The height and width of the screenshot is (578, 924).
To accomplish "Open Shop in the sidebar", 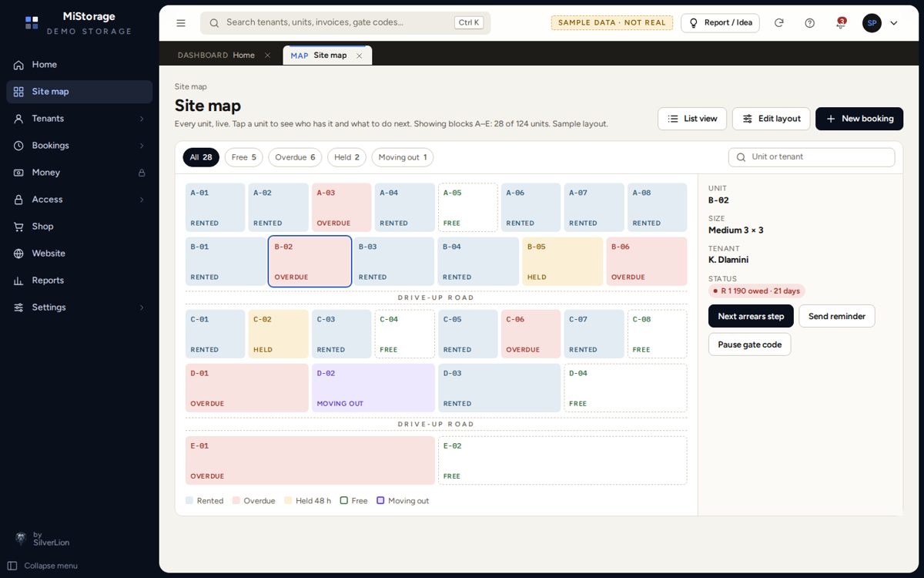I will tap(79, 227).
